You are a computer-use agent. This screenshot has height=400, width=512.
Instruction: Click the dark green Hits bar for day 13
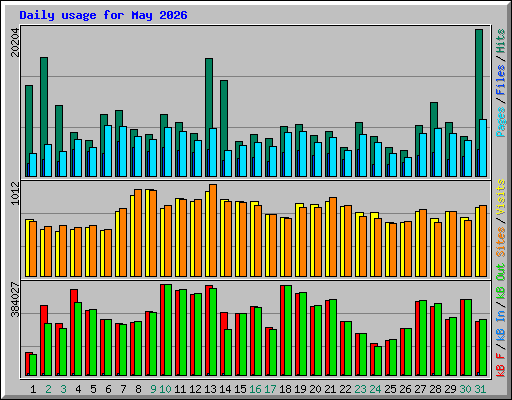(x=209, y=93)
